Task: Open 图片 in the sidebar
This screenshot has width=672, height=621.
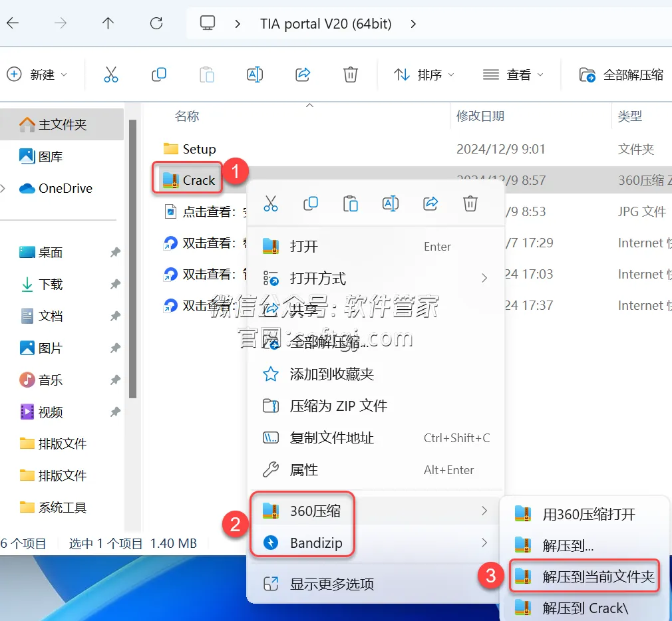Action: 41,348
